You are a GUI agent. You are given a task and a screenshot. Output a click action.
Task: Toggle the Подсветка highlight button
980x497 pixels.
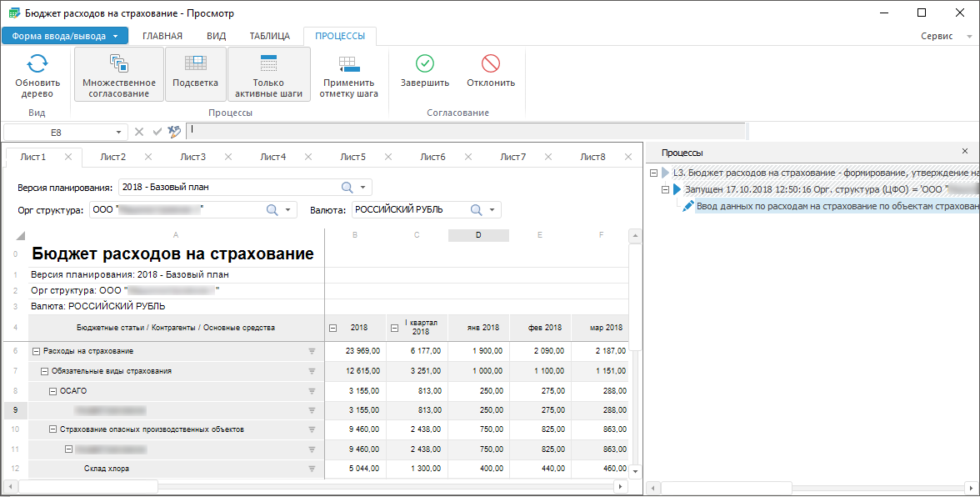pos(195,74)
